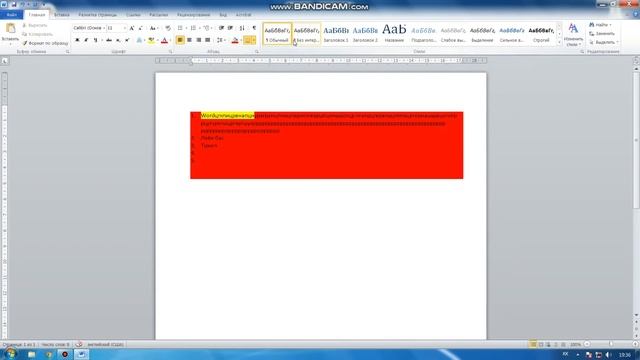Click the Paste (Вставить) clipboard icon

(x=10, y=29)
